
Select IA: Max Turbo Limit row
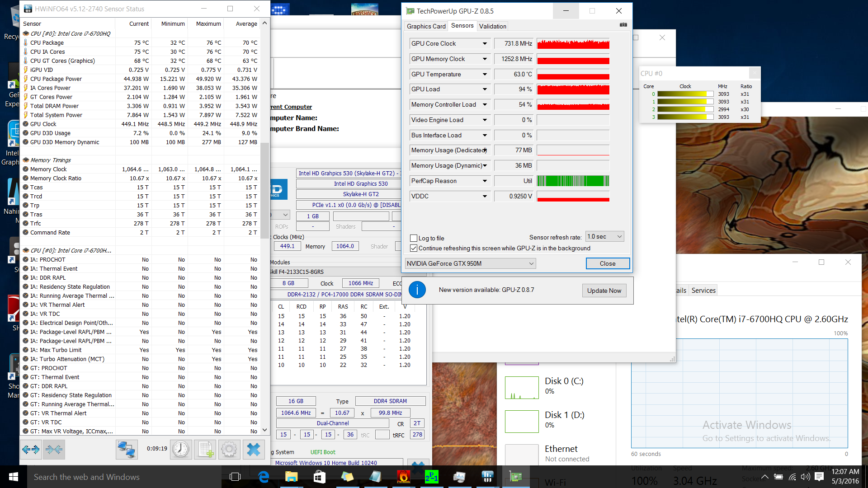coord(142,350)
